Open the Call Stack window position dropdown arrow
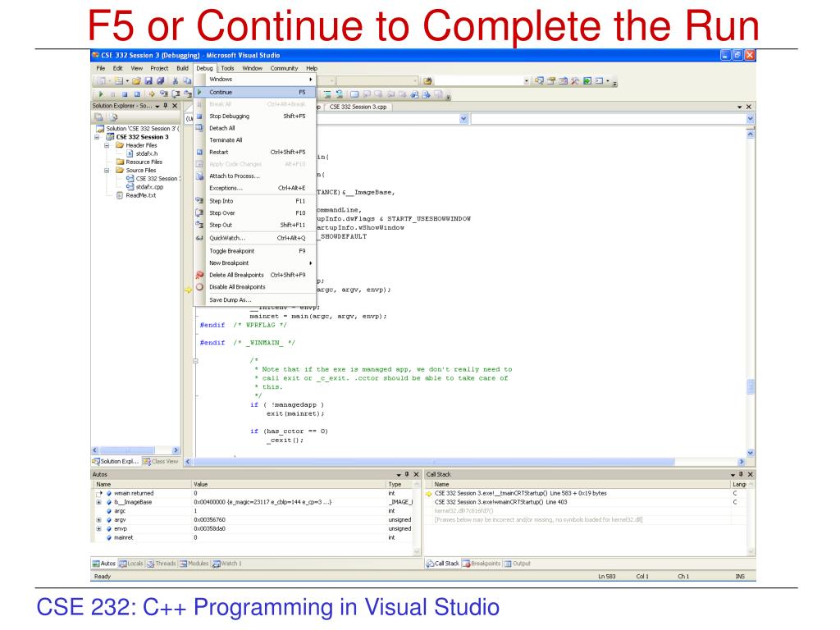Viewport: 840px width, 630px height. (733, 475)
